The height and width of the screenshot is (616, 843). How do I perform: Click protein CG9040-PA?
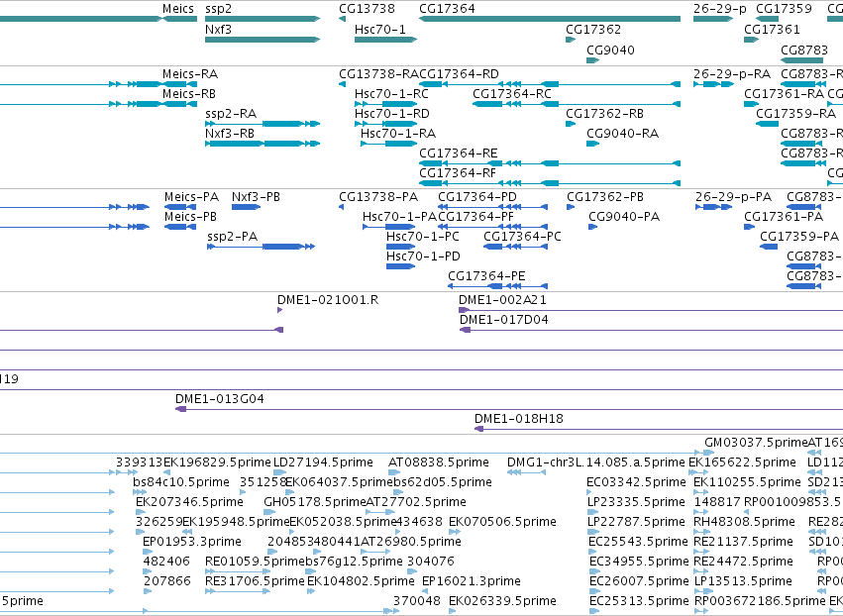tap(624, 217)
